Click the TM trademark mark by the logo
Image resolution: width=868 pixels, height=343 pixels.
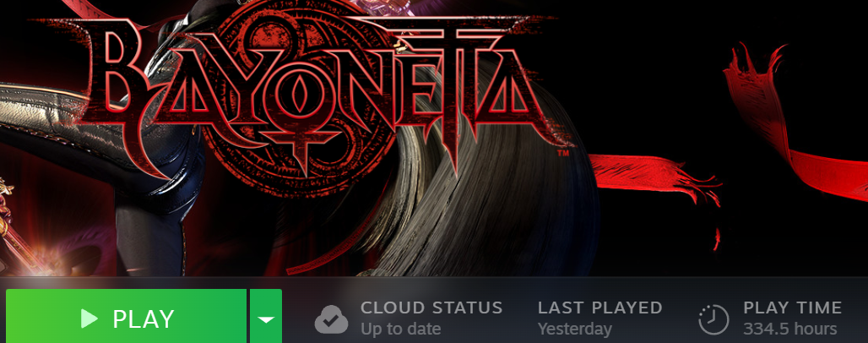(x=563, y=152)
